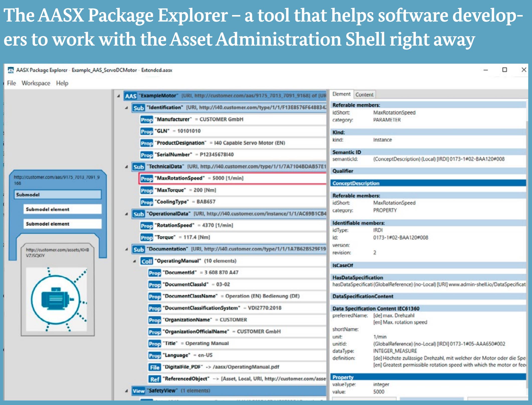Image resolution: width=532 pixels, height=405 pixels.
Task: Select the "GLN" = 10101010 row
Action: 233,131
